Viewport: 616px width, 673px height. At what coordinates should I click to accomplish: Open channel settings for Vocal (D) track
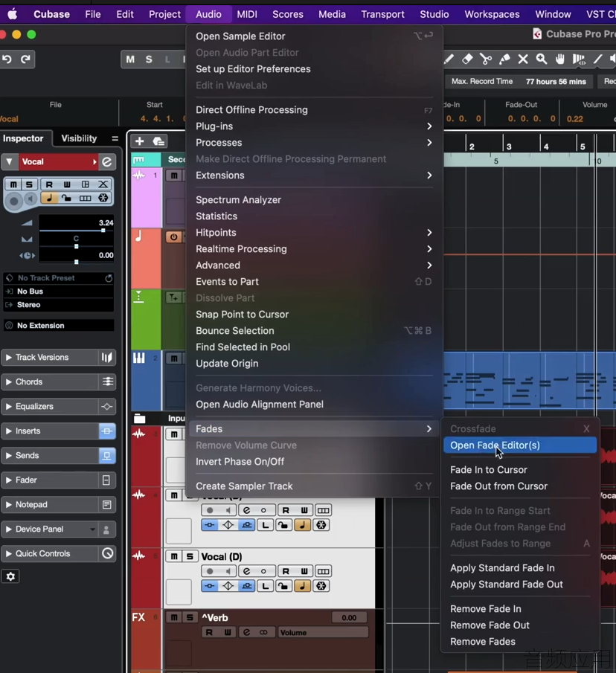(247, 571)
